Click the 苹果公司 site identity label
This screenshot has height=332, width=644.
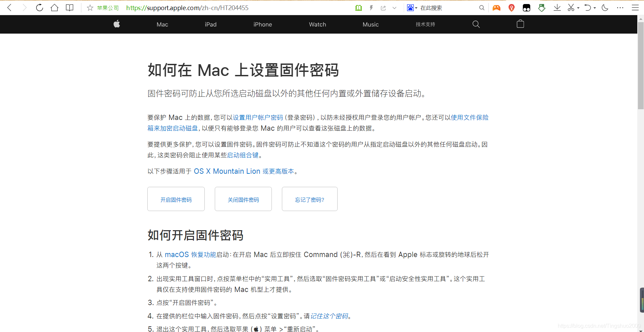coord(108,8)
